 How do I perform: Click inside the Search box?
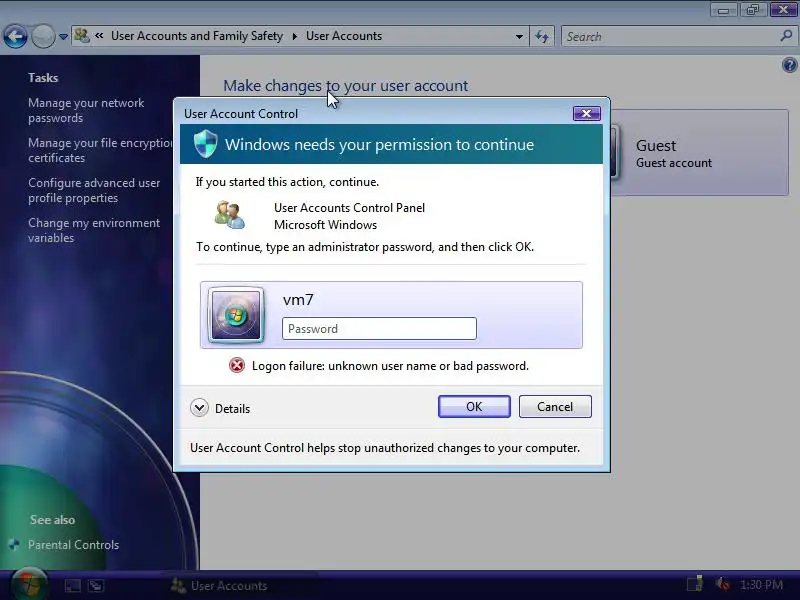tap(670, 37)
